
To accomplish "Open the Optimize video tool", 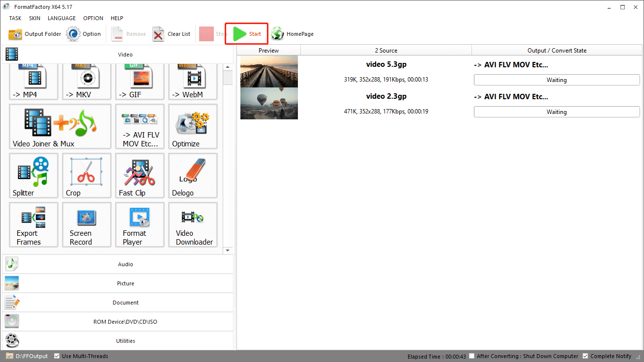I will pos(193,127).
